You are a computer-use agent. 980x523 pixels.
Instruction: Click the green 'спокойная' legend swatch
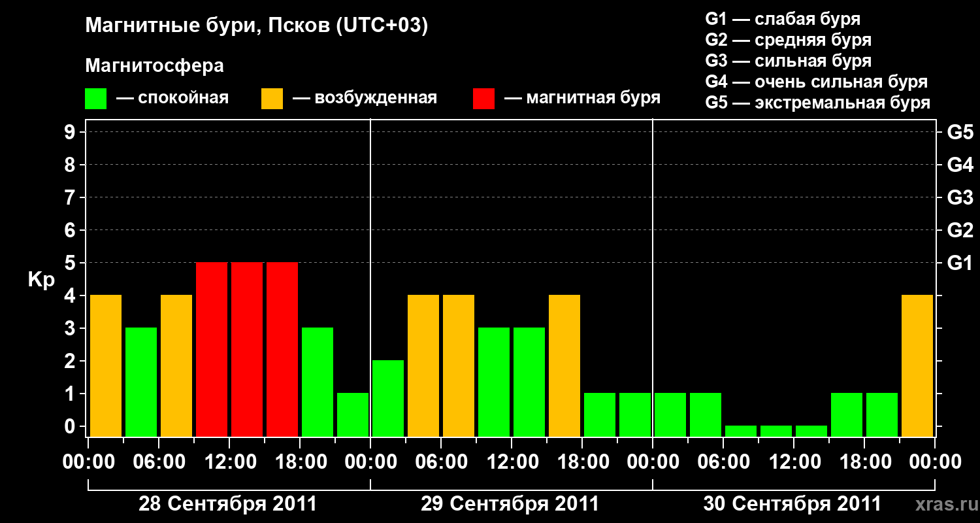[95, 99]
